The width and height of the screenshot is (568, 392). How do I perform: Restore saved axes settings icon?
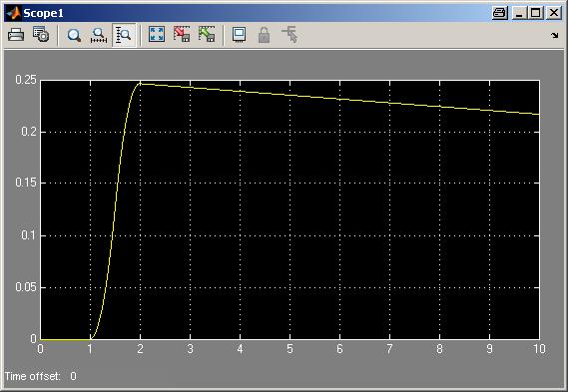click(207, 34)
